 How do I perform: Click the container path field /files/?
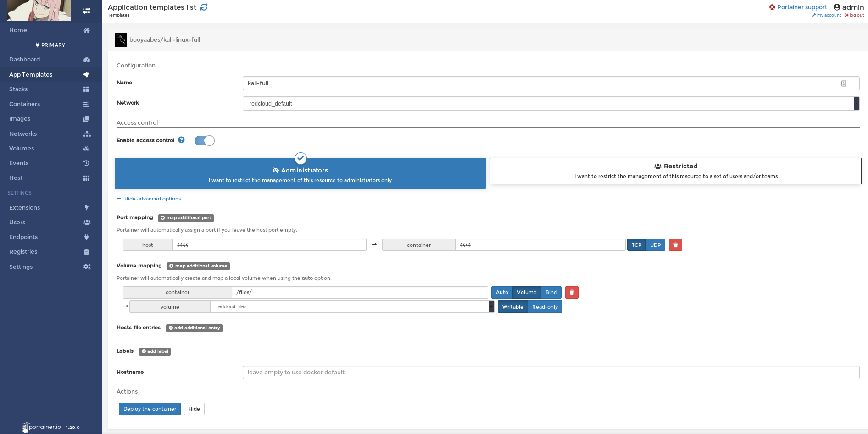tap(360, 292)
